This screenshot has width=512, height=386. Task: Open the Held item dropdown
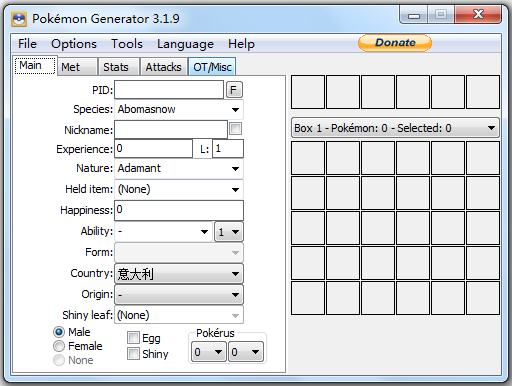pyautogui.click(x=179, y=189)
